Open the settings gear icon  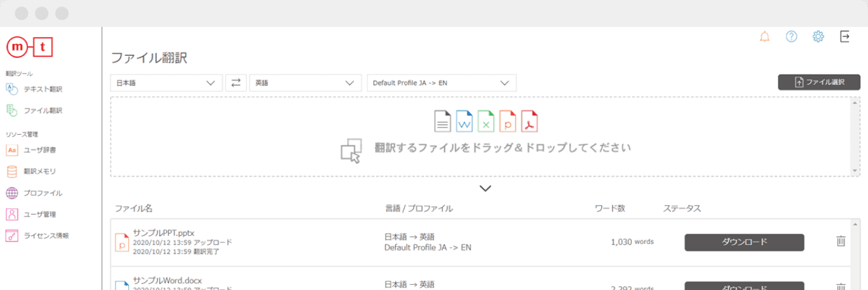[818, 36]
